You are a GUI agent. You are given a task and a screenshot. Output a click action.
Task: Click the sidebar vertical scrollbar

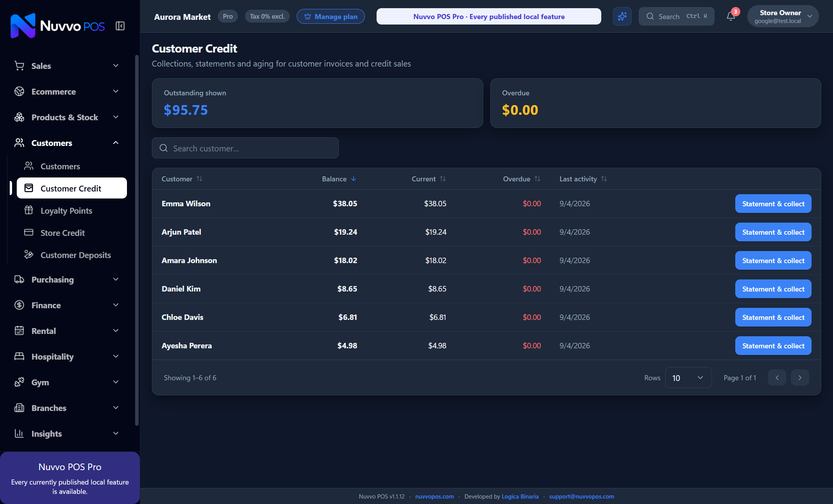coord(137,240)
